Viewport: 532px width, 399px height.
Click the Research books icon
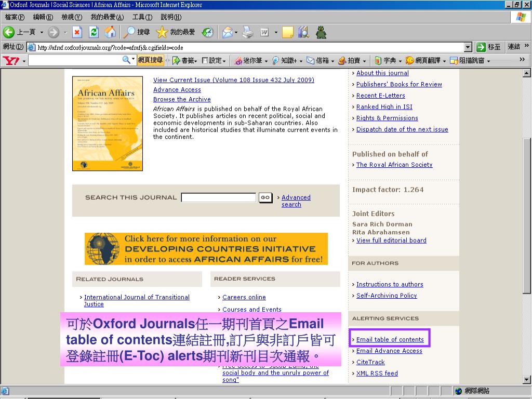303,32
